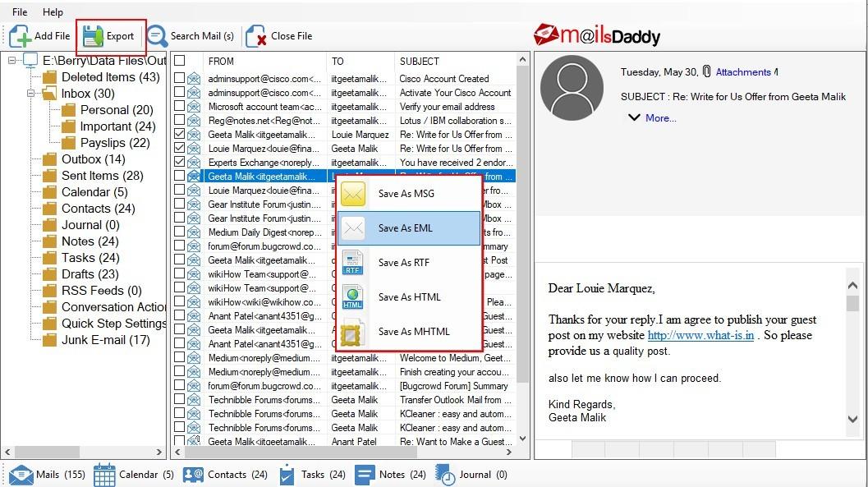Select the Personal (20) folder
The height and width of the screenshot is (487, 868).
[117, 109]
